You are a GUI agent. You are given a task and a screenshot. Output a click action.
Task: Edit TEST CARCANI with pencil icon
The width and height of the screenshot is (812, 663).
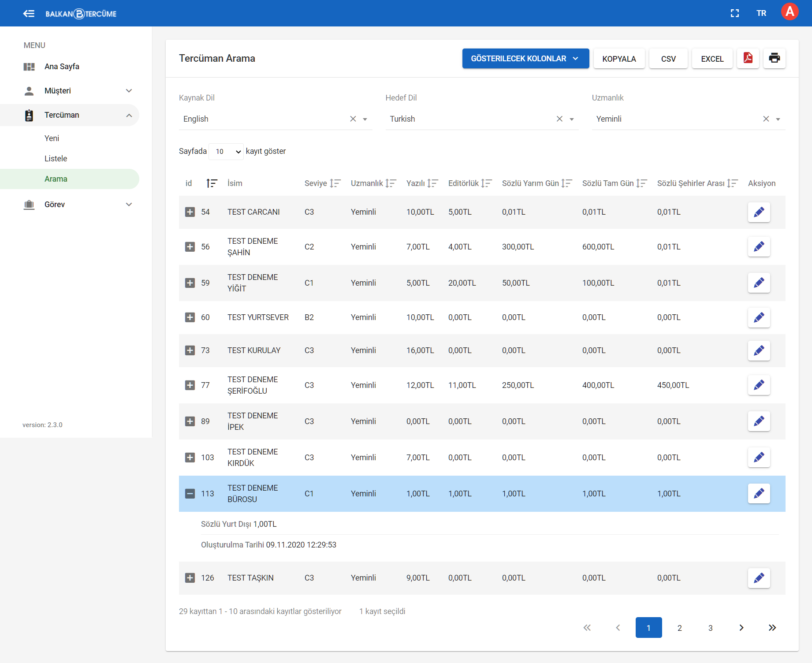(759, 212)
